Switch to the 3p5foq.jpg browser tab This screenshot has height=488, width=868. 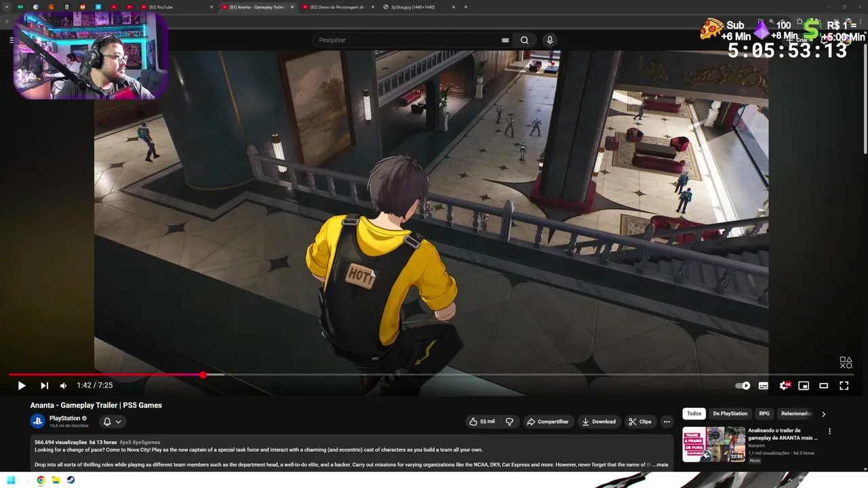coord(416,7)
